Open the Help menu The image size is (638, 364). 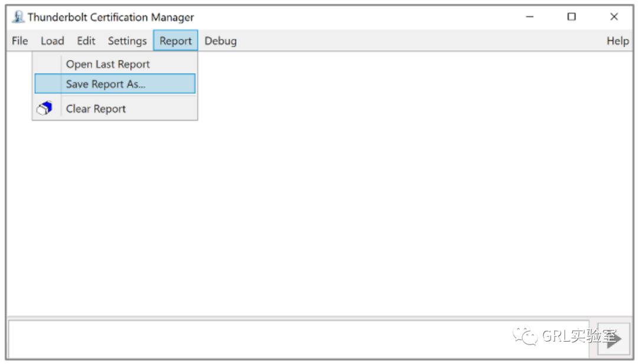[x=617, y=41]
